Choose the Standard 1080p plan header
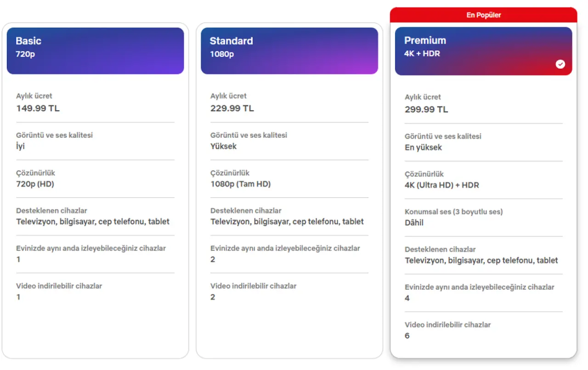Screen dimensions: 588x370 289,50
